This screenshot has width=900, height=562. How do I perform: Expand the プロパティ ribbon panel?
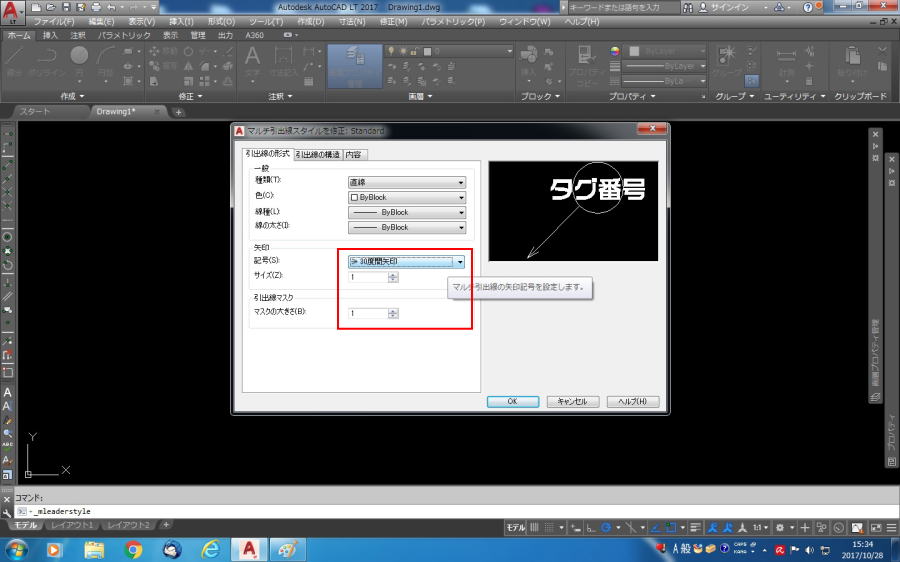[x=632, y=96]
